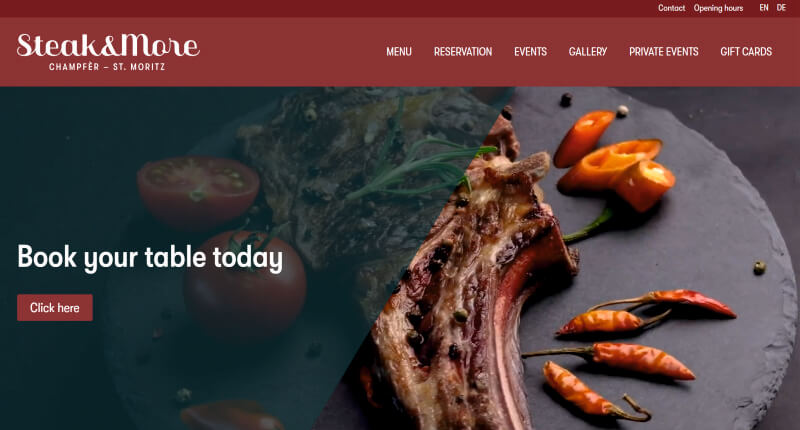Open the GIFT CARDS page
Viewport: 800px width, 430px height.
coord(746,52)
